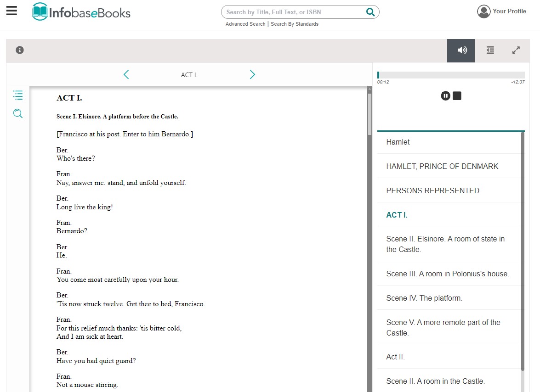Open the hamburger main menu
This screenshot has width=540, height=392.
tap(11, 11)
